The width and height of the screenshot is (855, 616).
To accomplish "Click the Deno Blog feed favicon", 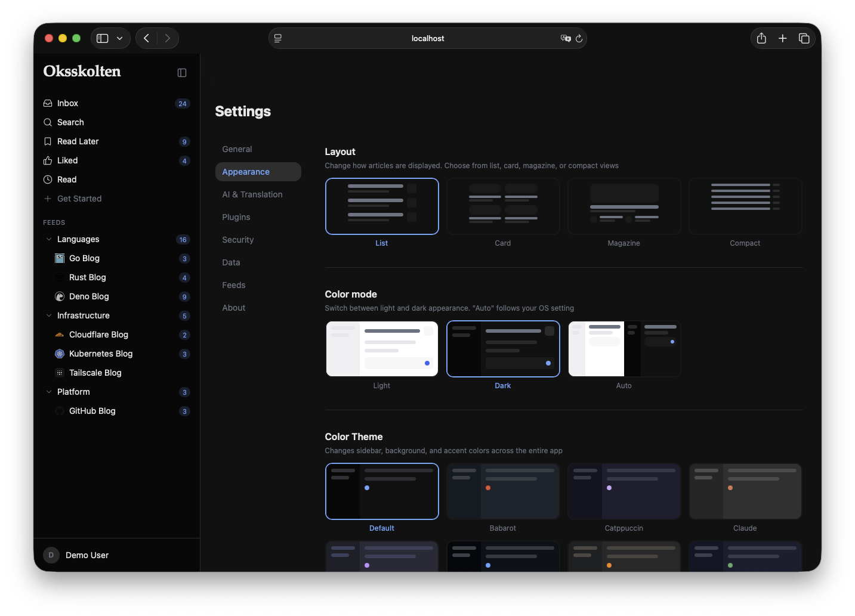I will click(60, 296).
